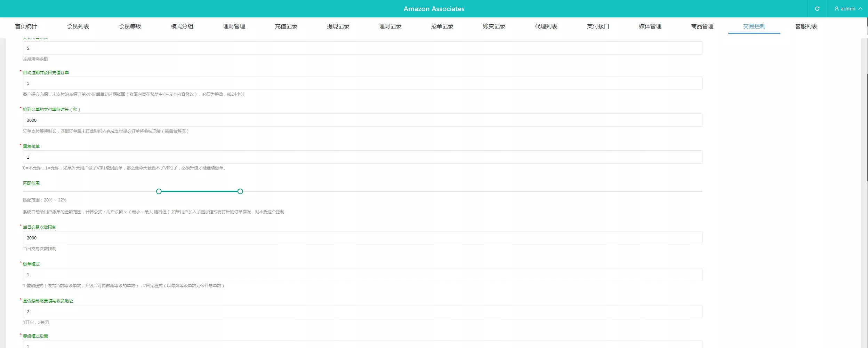868x348 pixels.
Task: Click the 抢到订单的支付等待时长 input with 3600
Action: pos(362,120)
